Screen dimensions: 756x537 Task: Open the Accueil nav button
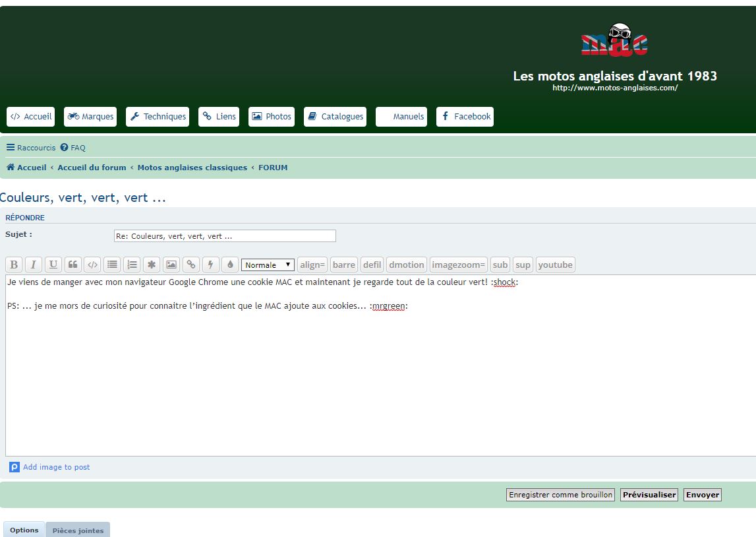click(30, 117)
